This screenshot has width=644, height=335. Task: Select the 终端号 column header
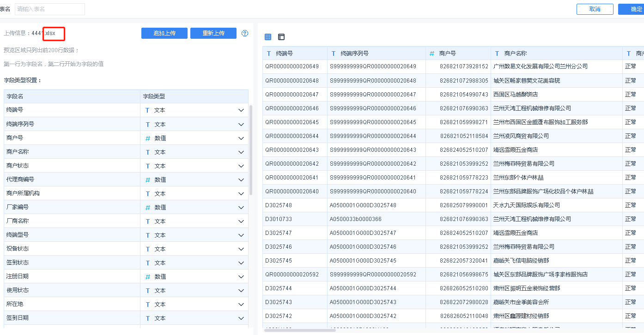pos(295,53)
